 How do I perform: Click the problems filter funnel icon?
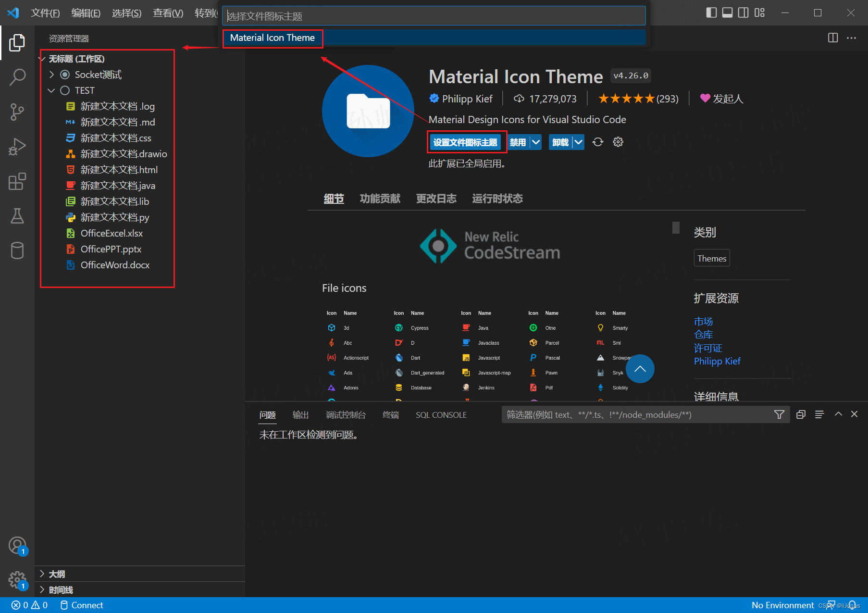[x=779, y=414]
